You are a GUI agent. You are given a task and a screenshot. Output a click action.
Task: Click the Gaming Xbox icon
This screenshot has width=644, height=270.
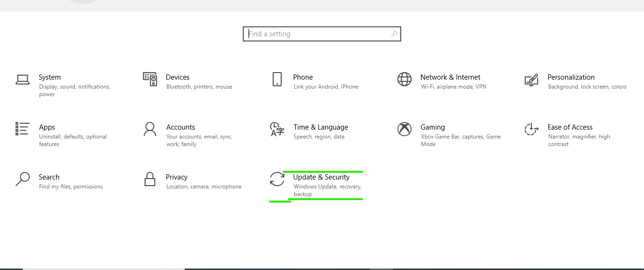pyautogui.click(x=405, y=129)
